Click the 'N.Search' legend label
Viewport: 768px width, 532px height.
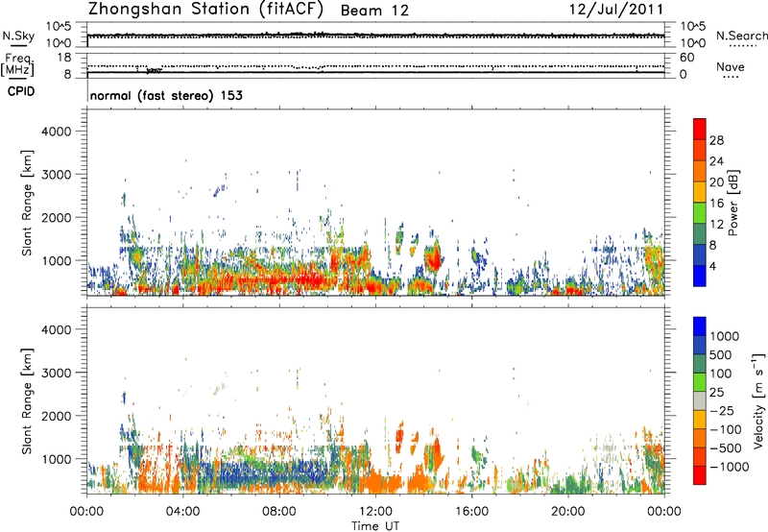(x=741, y=36)
